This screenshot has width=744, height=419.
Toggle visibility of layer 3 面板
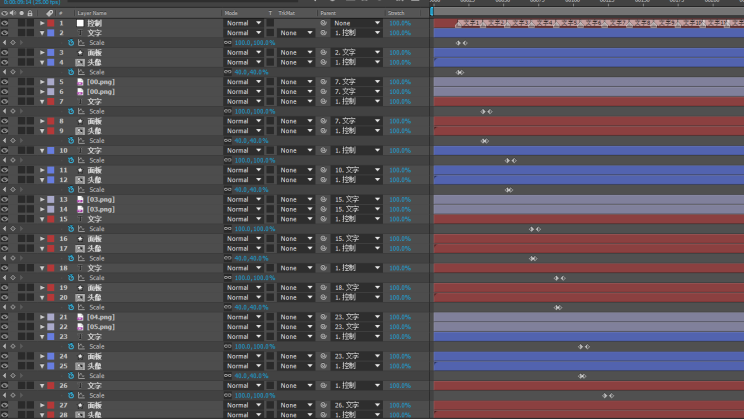point(5,53)
